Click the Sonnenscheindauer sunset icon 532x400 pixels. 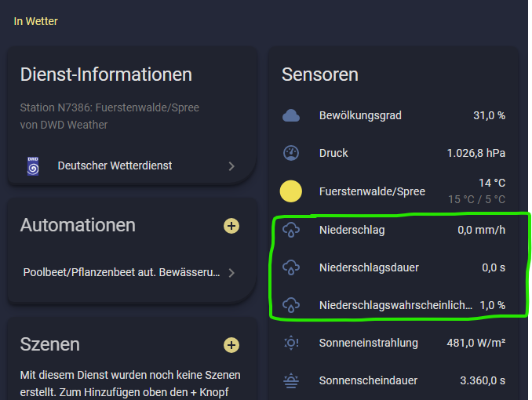[291, 380]
